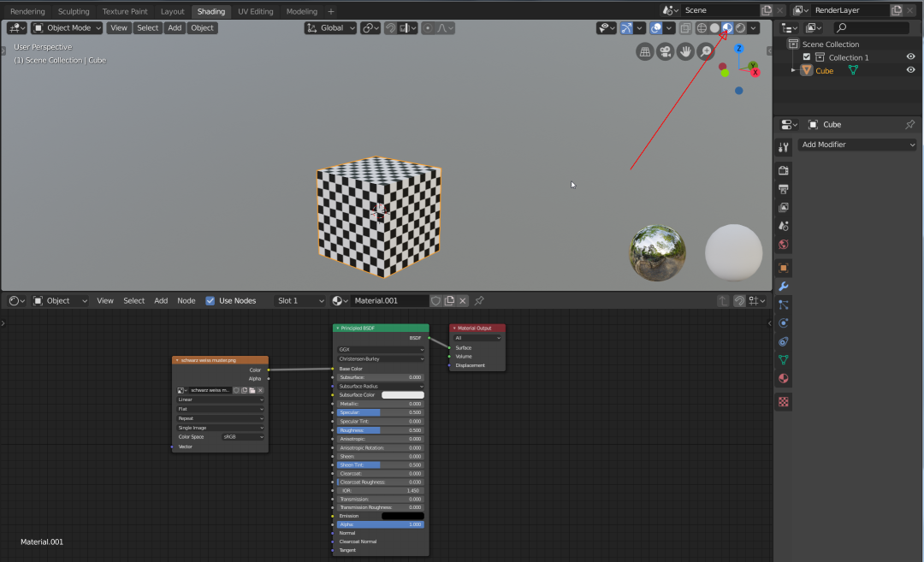Hide the Cube object in outliner
924x562 pixels.
point(910,71)
